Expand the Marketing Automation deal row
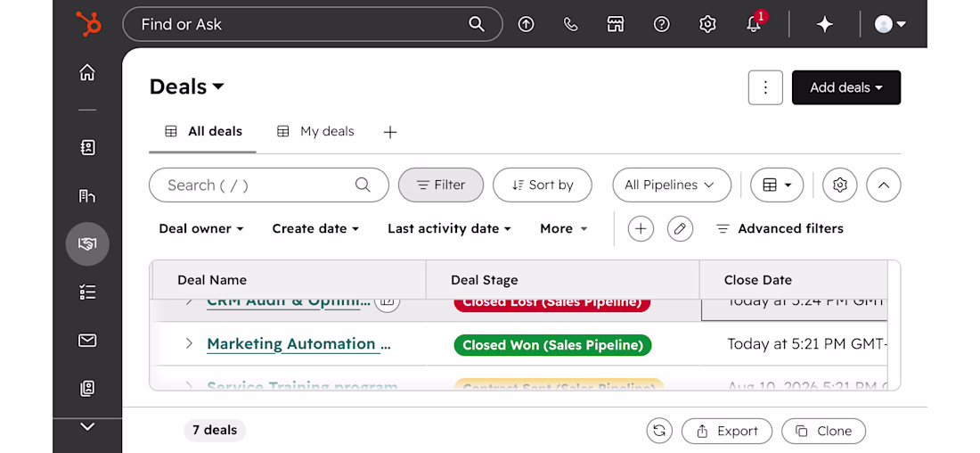 189,343
